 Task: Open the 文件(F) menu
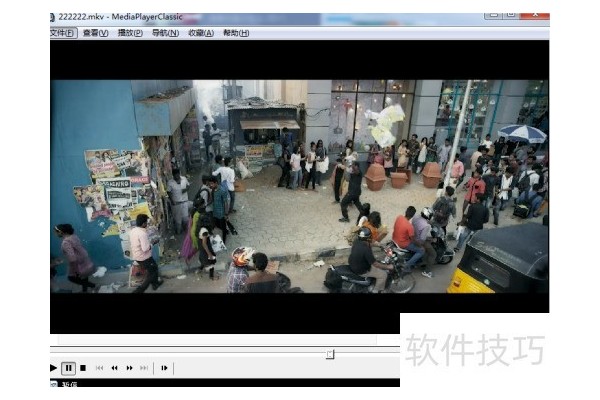tap(63, 33)
